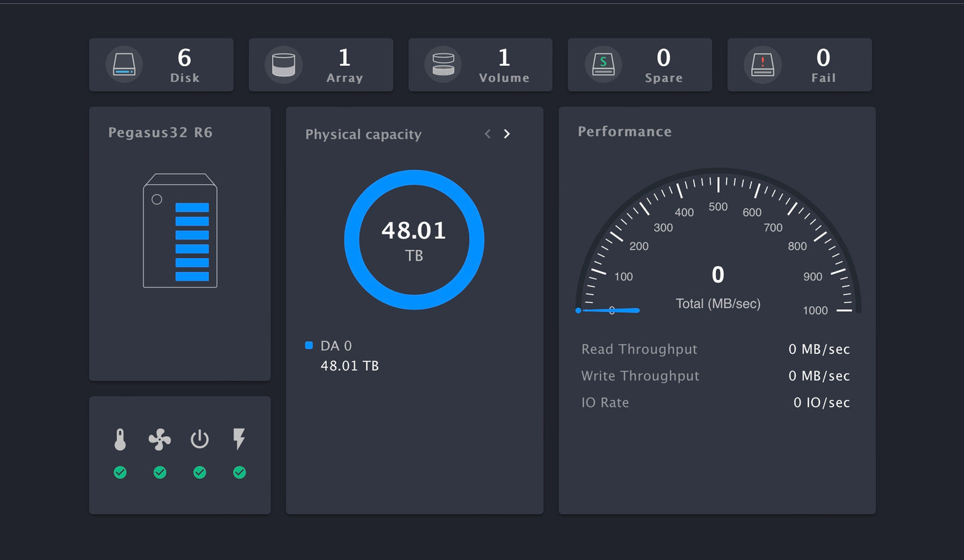Click the Array cylinder icon

(x=284, y=64)
